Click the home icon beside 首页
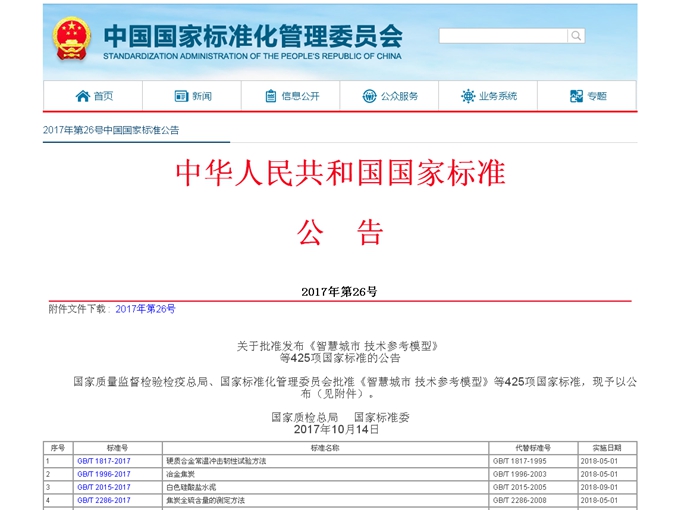This screenshot has width=700, height=510. [82, 96]
